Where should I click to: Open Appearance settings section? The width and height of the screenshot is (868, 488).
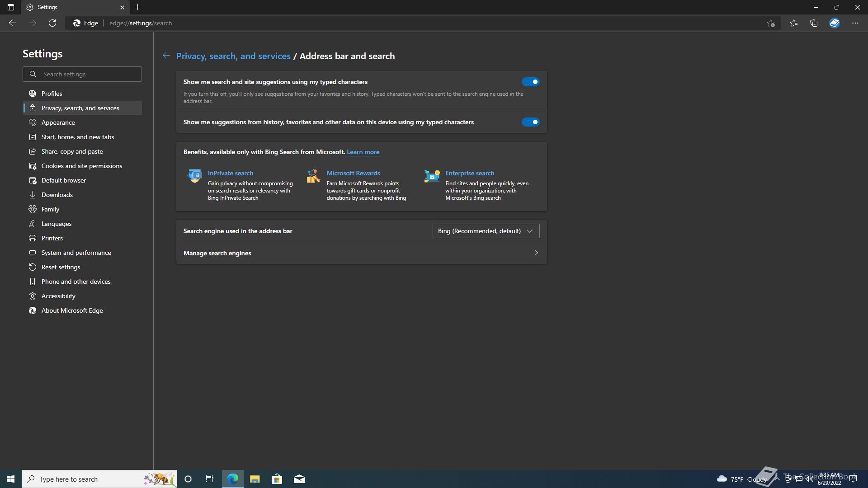82,122
